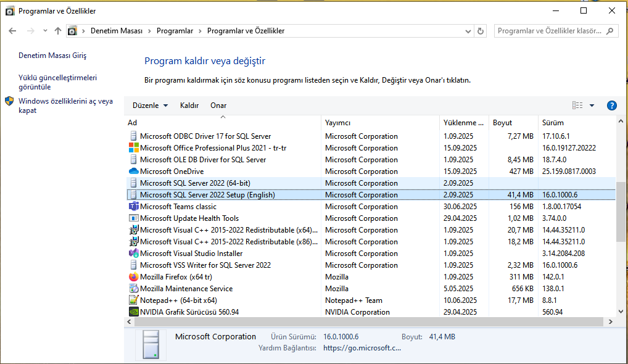Image resolution: width=628 pixels, height=364 pixels.
Task: Click Kaldır to uninstall selected program
Action: click(x=189, y=105)
